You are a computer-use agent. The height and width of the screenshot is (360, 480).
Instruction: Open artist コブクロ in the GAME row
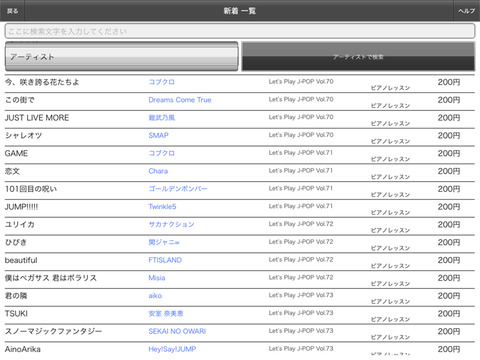pos(161,153)
